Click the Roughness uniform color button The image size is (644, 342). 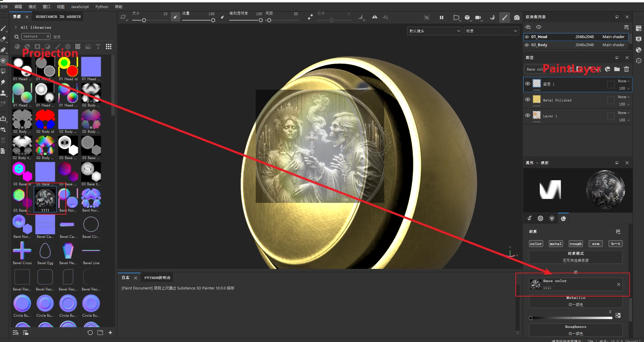click(576, 330)
